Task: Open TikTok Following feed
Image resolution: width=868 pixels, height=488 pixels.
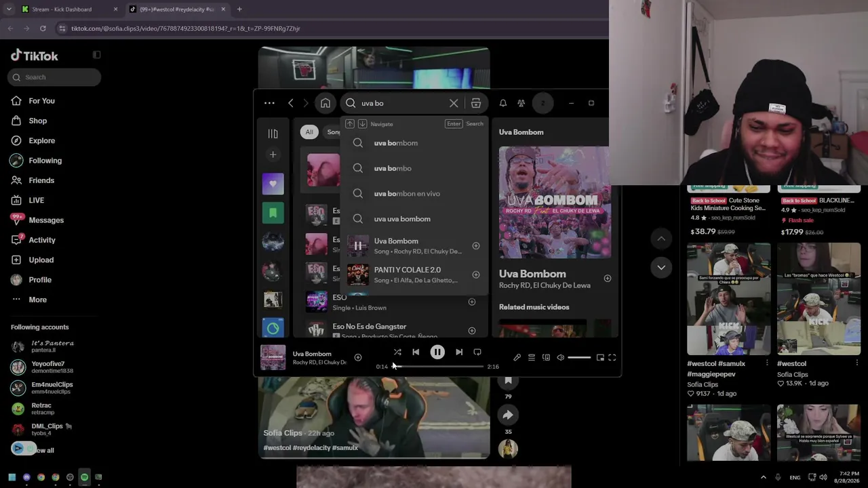Action: (x=45, y=161)
